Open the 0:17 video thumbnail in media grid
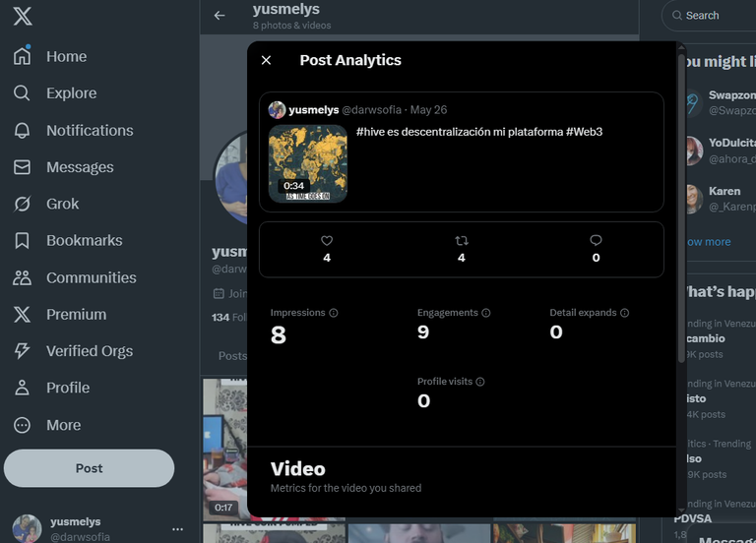The height and width of the screenshot is (543, 756). click(224, 449)
